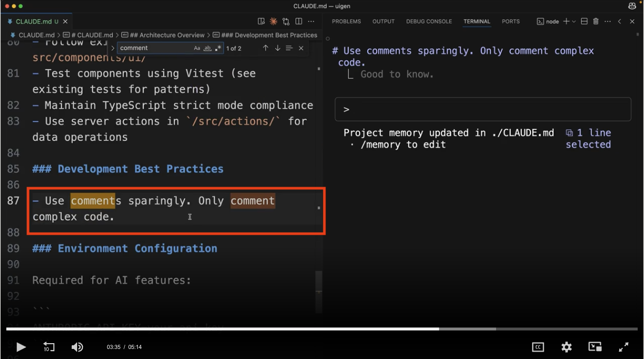Switch to the PROBLEMS panel tab
644x359 pixels.
[347, 22]
